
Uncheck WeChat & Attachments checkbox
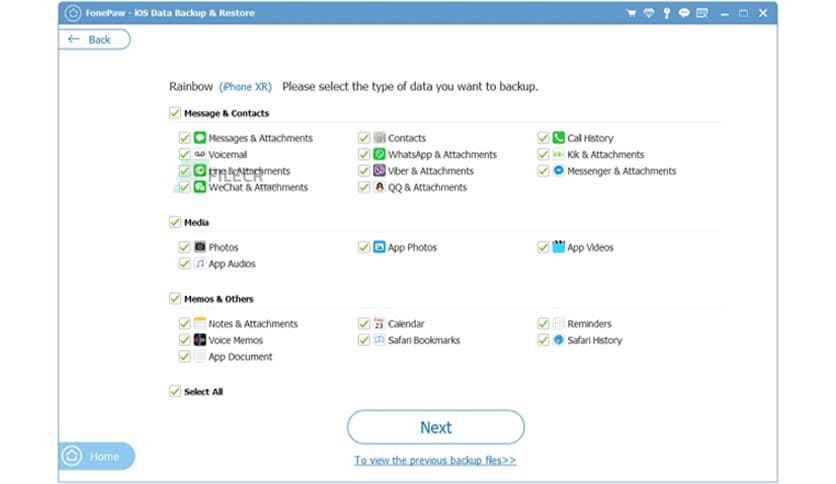(184, 187)
